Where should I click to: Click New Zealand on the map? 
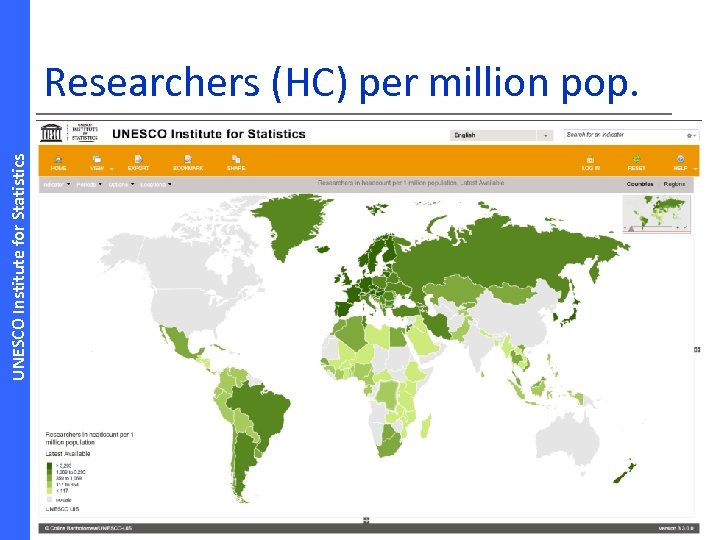click(625, 473)
